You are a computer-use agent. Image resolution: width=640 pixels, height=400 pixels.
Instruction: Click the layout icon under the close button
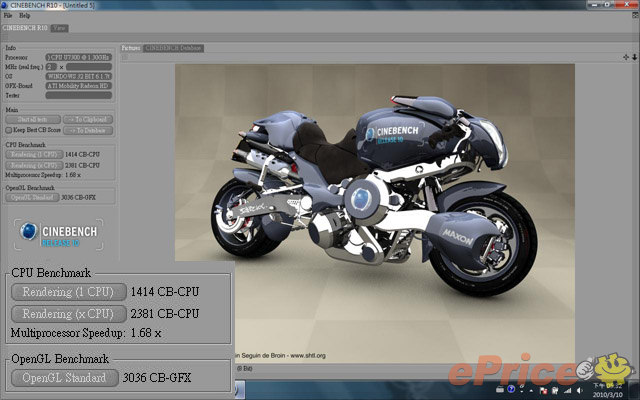click(635, 15)
